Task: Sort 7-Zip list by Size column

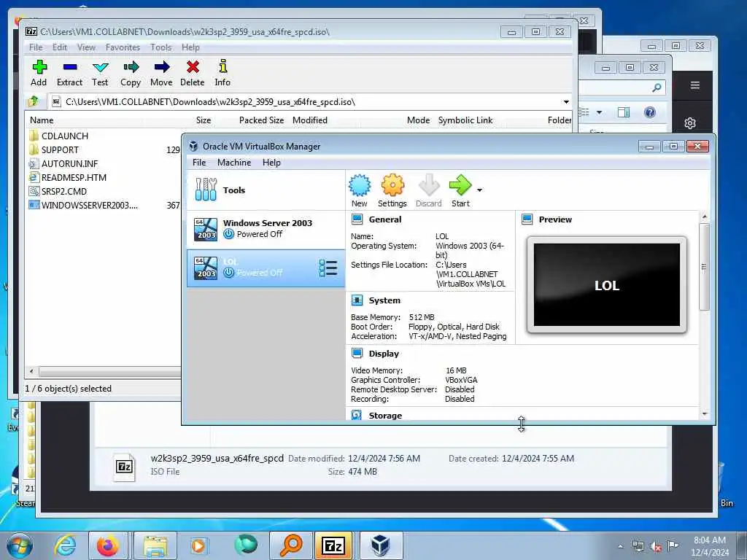Action: click(x=204, y=120)
